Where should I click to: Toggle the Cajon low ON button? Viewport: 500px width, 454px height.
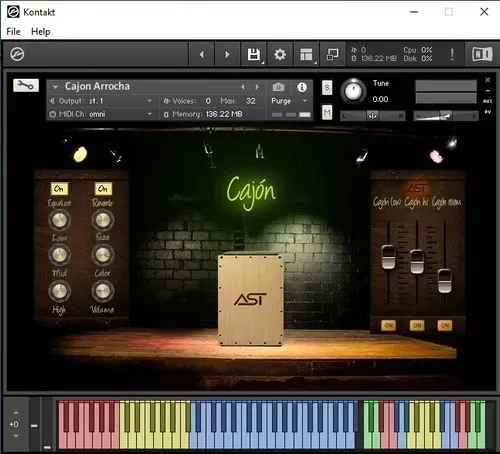389,325
